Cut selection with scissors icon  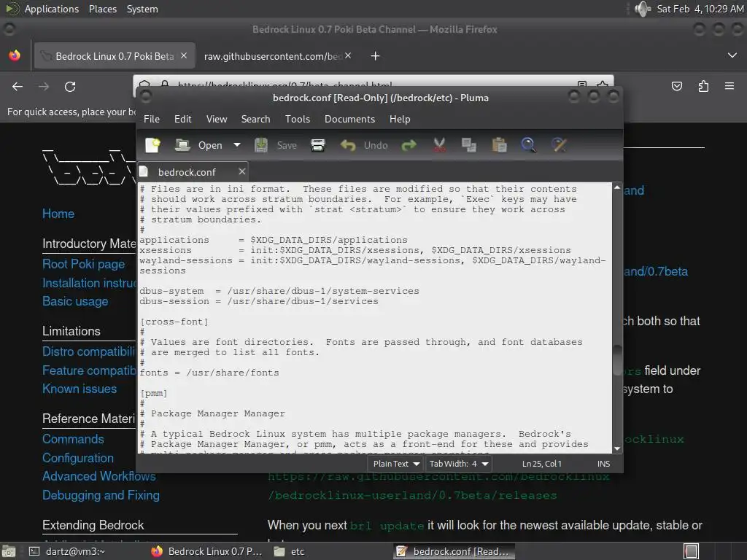439,145
